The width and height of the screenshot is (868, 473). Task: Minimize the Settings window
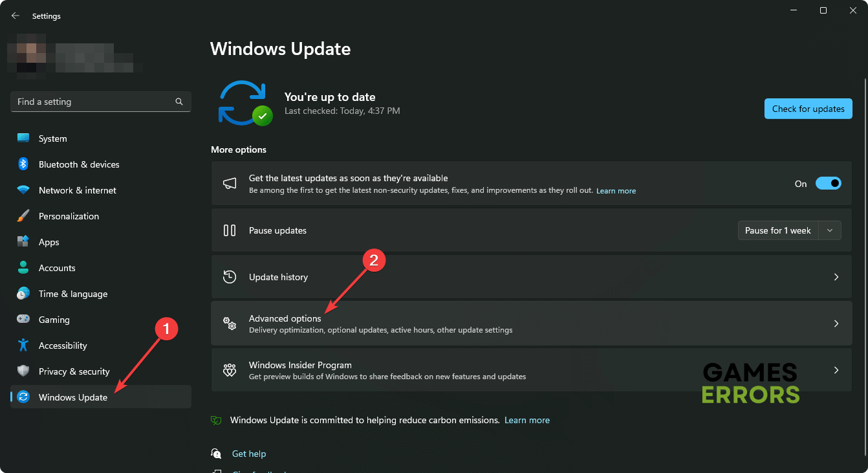793,10
